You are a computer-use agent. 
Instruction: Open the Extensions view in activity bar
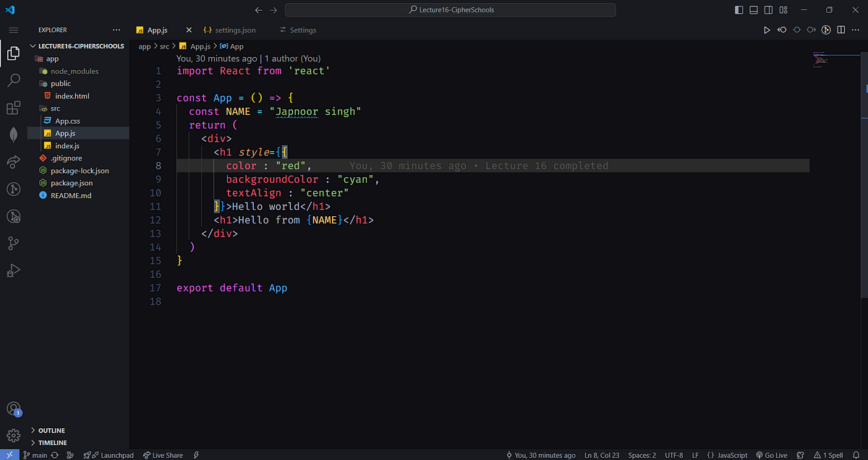(13, 108)
